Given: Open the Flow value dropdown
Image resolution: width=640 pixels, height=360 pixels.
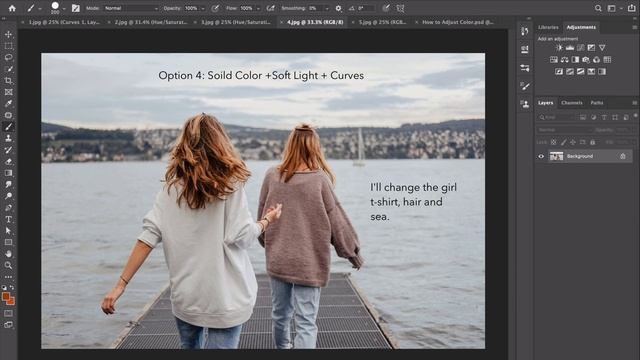Looking at the screenshot, I should coord(258,8).
